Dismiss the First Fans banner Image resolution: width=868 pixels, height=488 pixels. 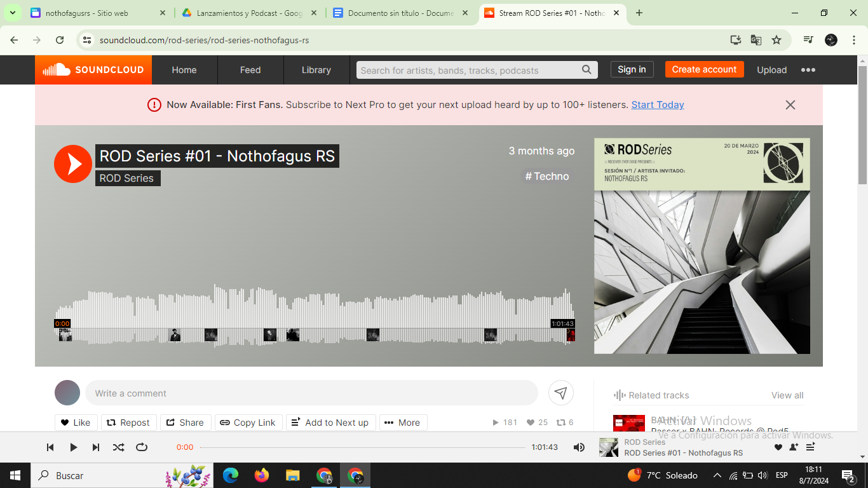click(790, 105)
